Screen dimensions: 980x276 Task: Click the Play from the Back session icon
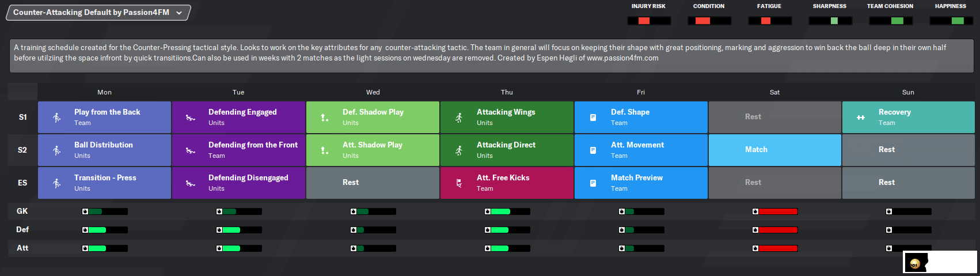pyautogui.click(x=56, y=118)
